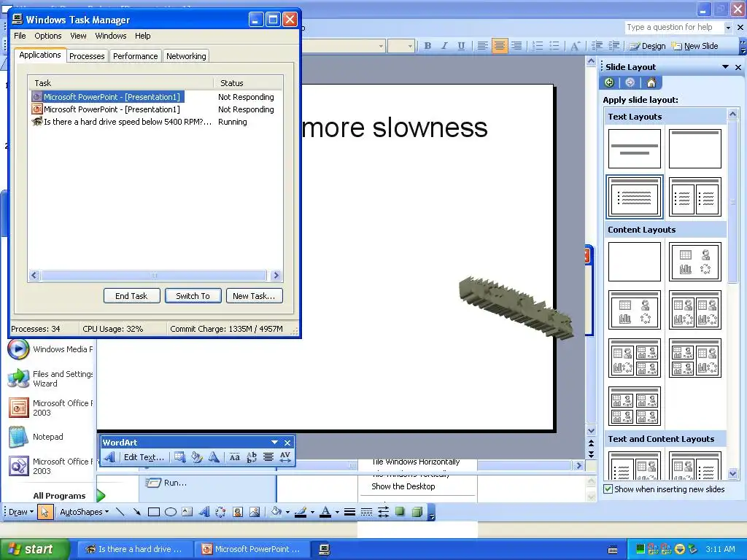Select the Oval drawing tool
747x560 pixels.
click(171, 512)
